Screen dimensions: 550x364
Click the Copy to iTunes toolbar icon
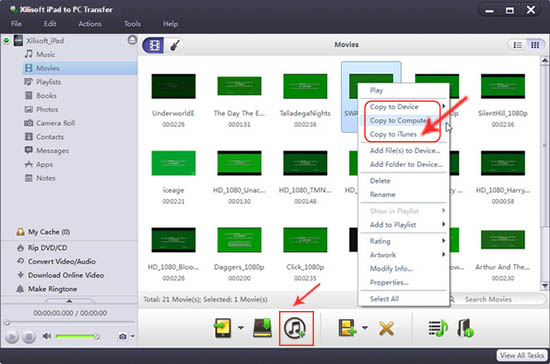(x=295, y=328)
